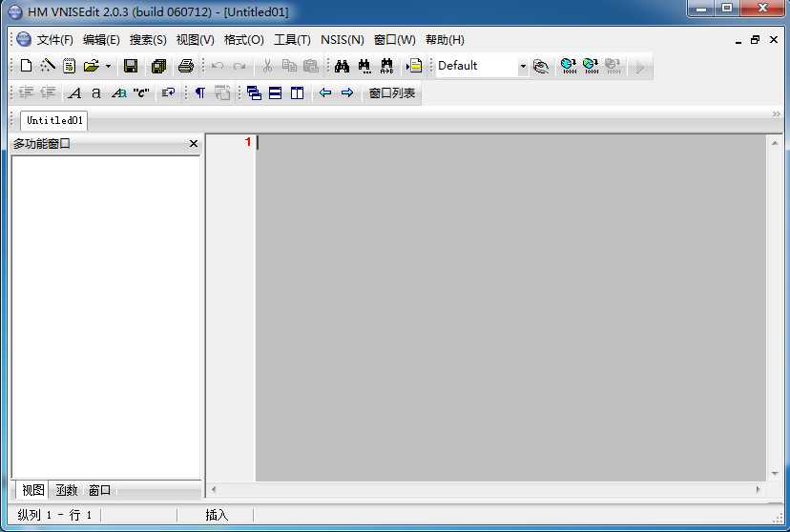Open the NSIS(N) menu
The image size is (790, 532).
(x=343, y=40)
